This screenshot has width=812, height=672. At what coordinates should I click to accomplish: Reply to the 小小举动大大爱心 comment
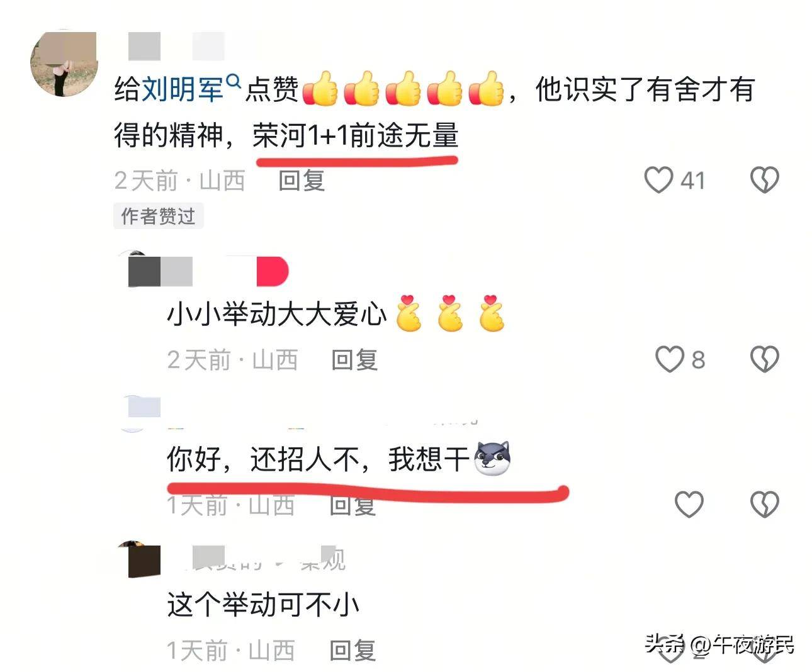354,360
